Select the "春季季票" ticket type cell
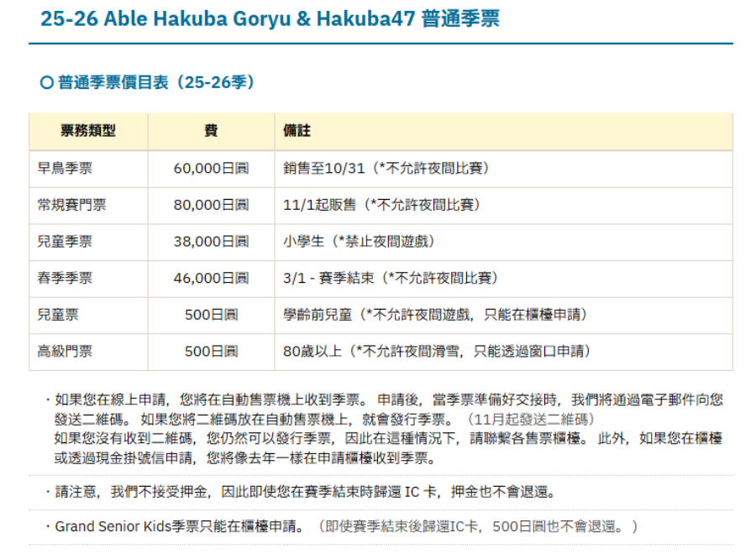Image resolution: width=756 pixels, height=559 pixels. pyautogui.click(x=88, y=279)
